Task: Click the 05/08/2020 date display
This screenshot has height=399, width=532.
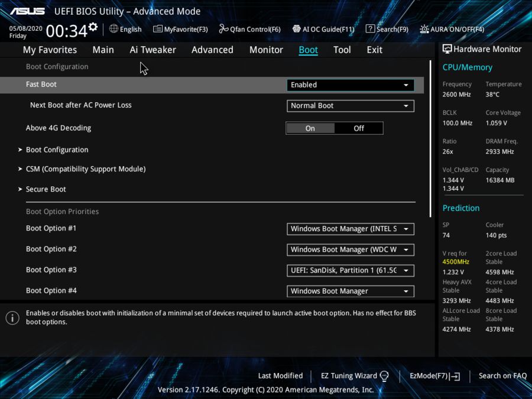Action: pos(26,28)
